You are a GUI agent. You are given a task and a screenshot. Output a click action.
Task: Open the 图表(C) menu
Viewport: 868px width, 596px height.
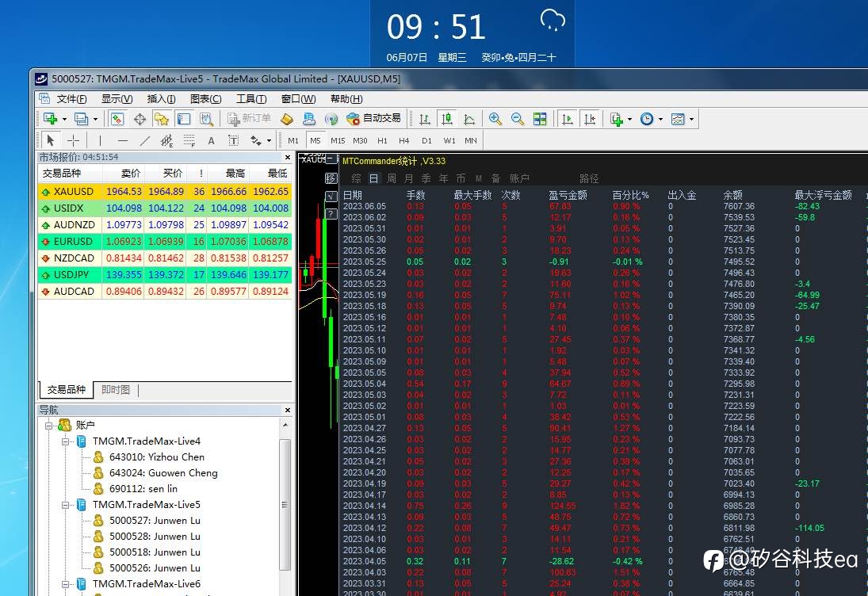click(x=206, y=99)
